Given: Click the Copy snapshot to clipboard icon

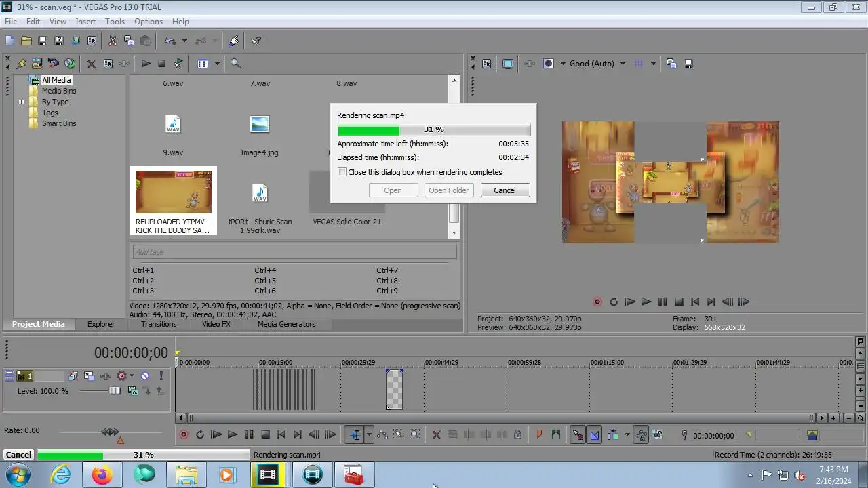Looking at the screenshot, I should 671,64.
